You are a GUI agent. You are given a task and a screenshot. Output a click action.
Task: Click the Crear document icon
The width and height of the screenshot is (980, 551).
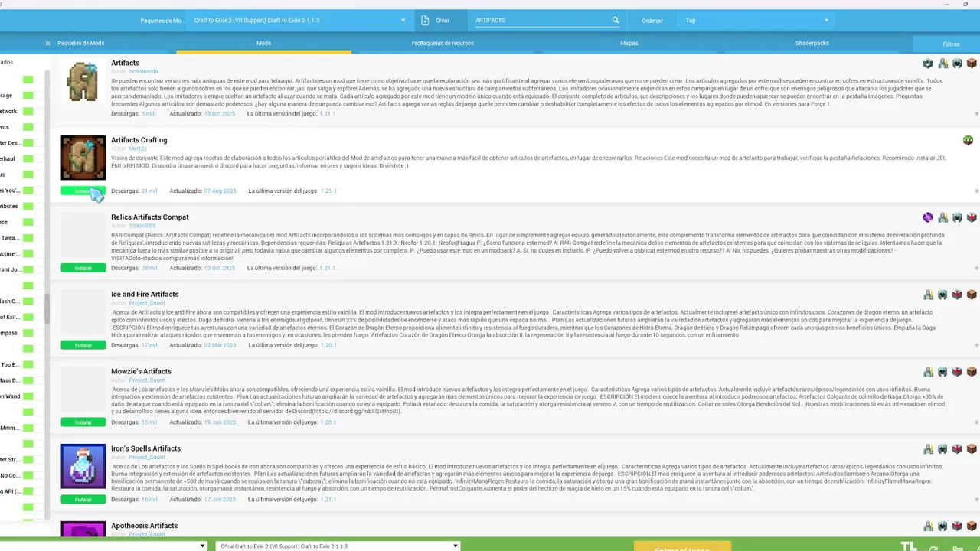click(426, 21)
